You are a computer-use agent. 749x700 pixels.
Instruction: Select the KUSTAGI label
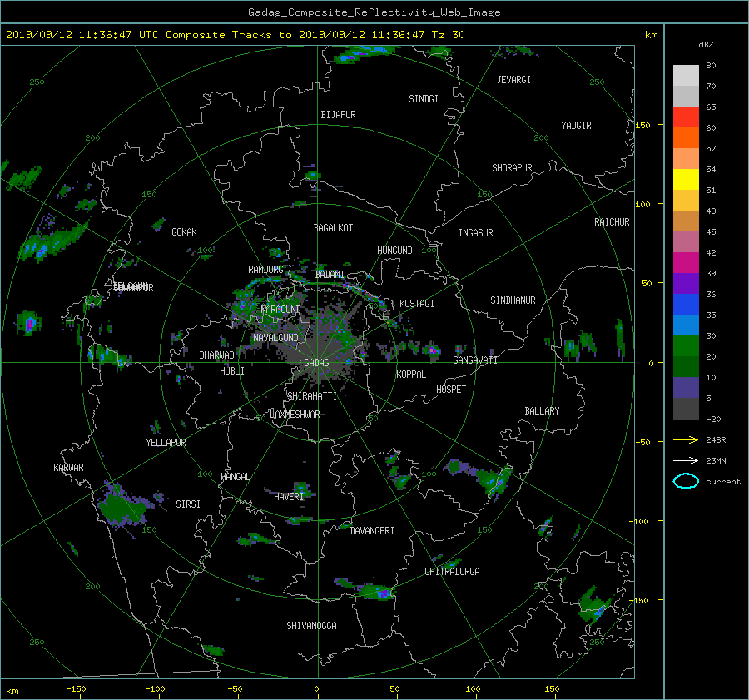(417, 304)
